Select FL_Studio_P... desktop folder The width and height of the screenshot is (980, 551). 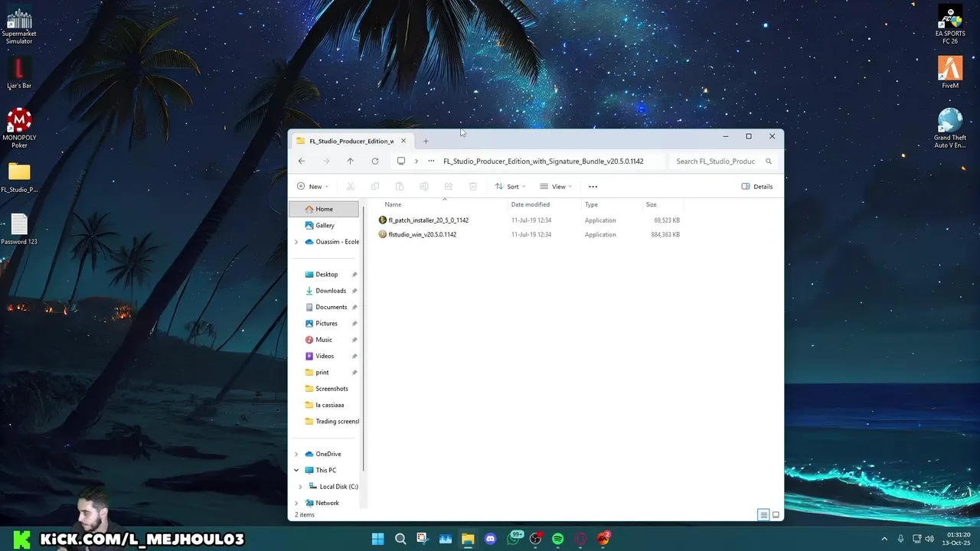coord(19,178)
